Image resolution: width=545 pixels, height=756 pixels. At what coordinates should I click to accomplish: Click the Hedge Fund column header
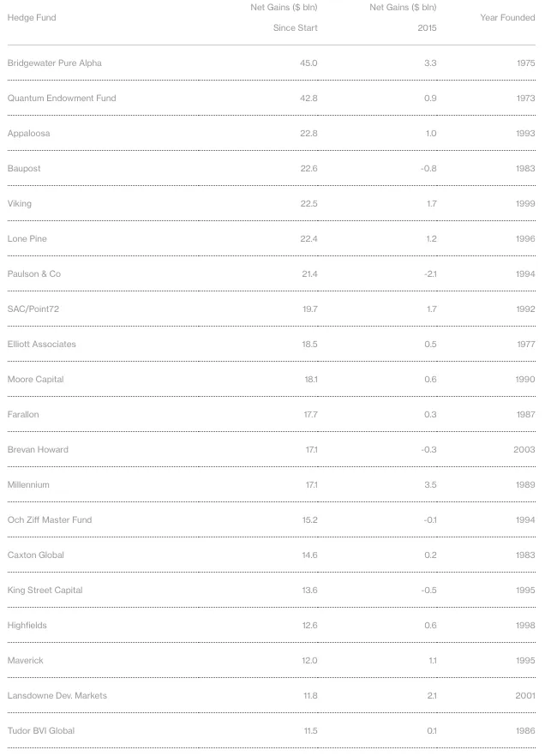click(32, 18)
